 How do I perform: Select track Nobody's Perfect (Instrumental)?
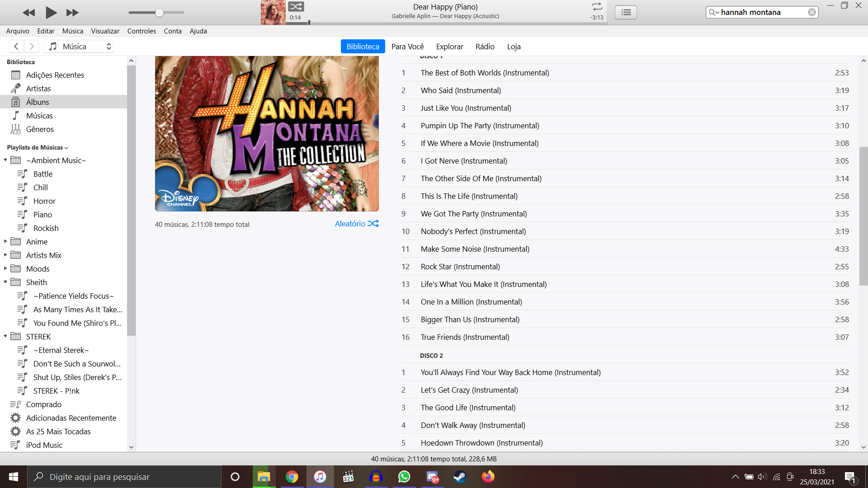coord(625,231)
